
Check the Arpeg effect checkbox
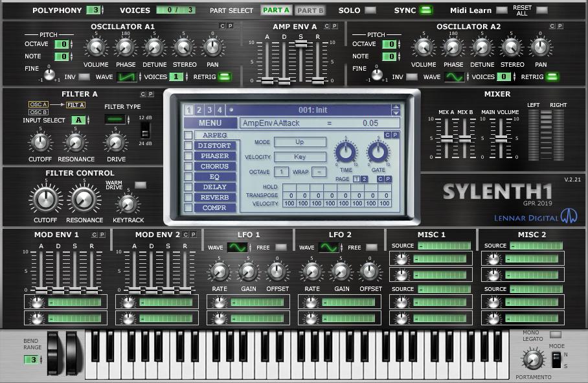(x=188, y=135)
